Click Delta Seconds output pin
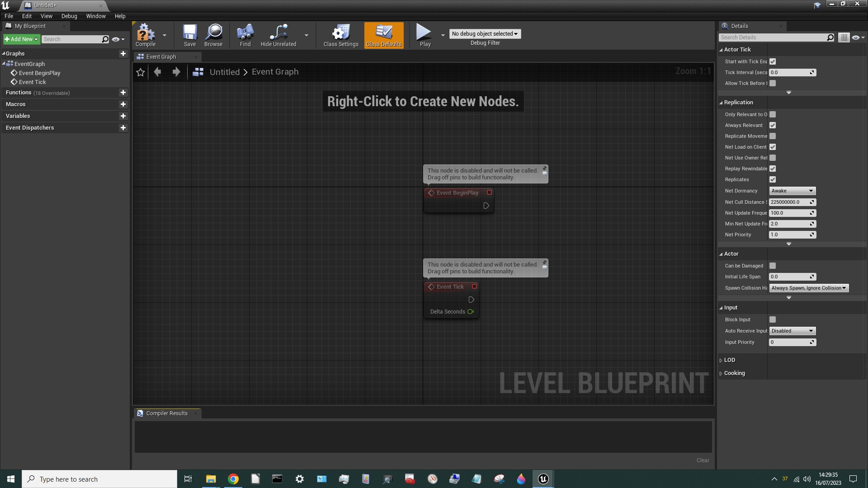The image size is (868, 488). pos(471,311)
